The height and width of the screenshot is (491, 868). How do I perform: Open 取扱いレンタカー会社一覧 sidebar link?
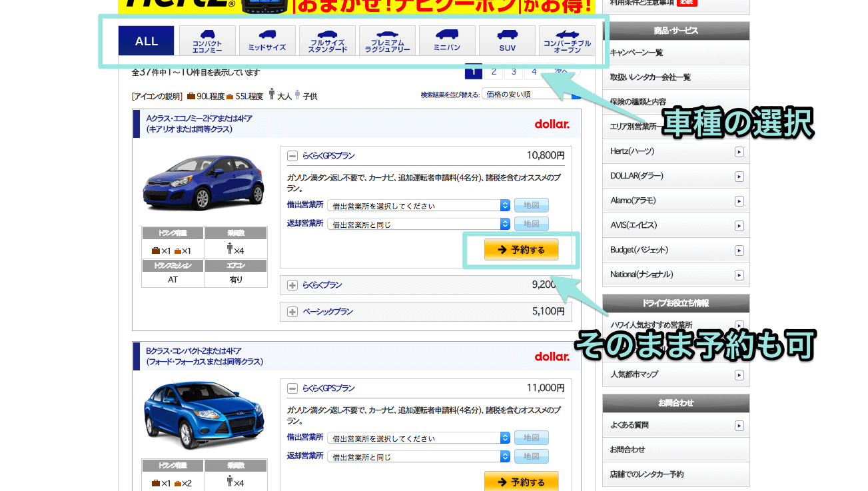(x=675, y=77)
